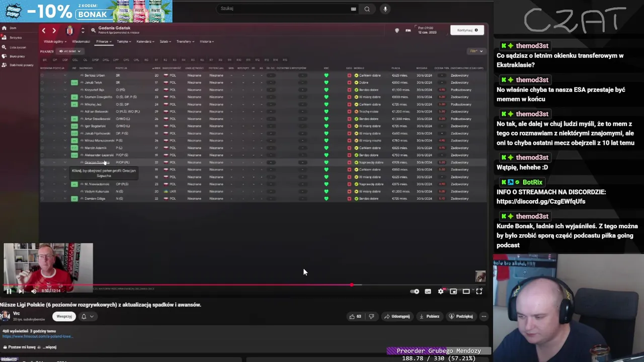The height and width of the screenshot is (362, 644).
Task: Click the Udostępnij share button
Action: (397, 316)
